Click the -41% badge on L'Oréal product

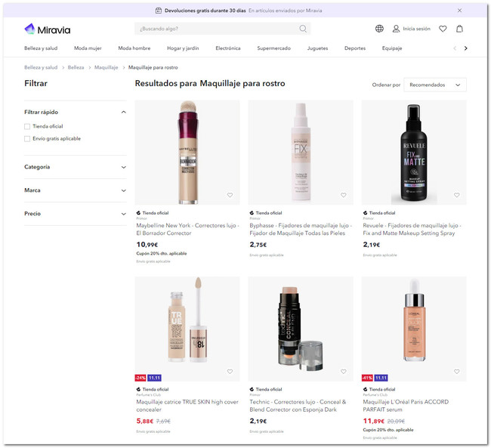pos(367,378)
